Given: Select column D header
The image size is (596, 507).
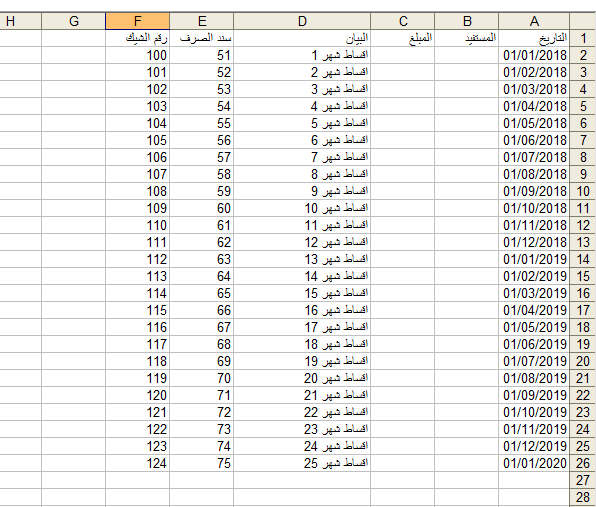Looking at the screenshot, I should point(302,21).
